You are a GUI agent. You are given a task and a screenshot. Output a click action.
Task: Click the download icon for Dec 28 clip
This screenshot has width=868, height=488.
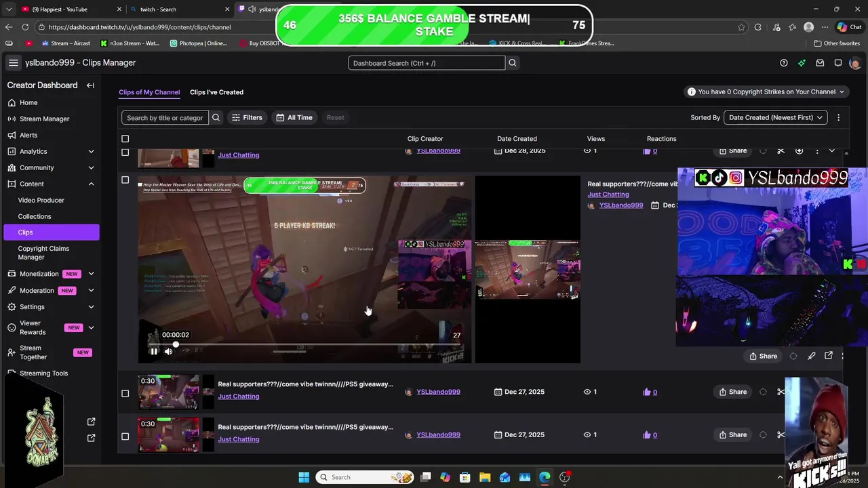(799, 150)
